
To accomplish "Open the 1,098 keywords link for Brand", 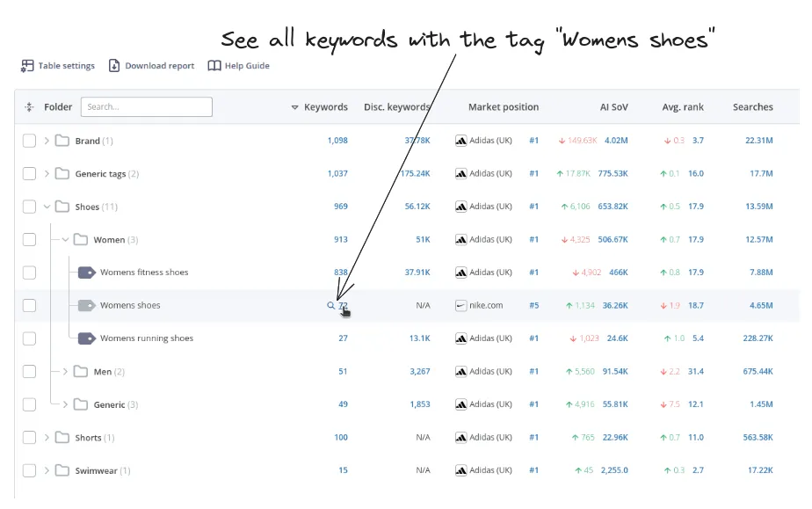I will [337, 141].
